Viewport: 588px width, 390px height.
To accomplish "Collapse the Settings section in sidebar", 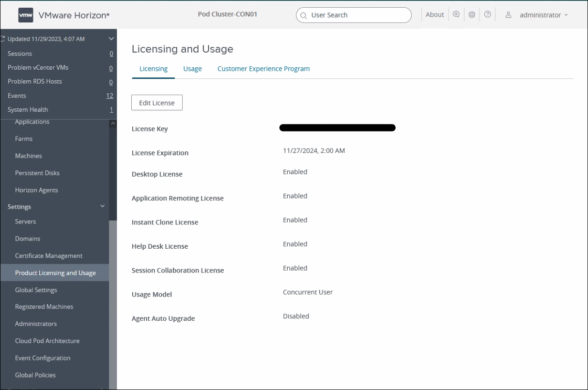I will tap(102, 206).
